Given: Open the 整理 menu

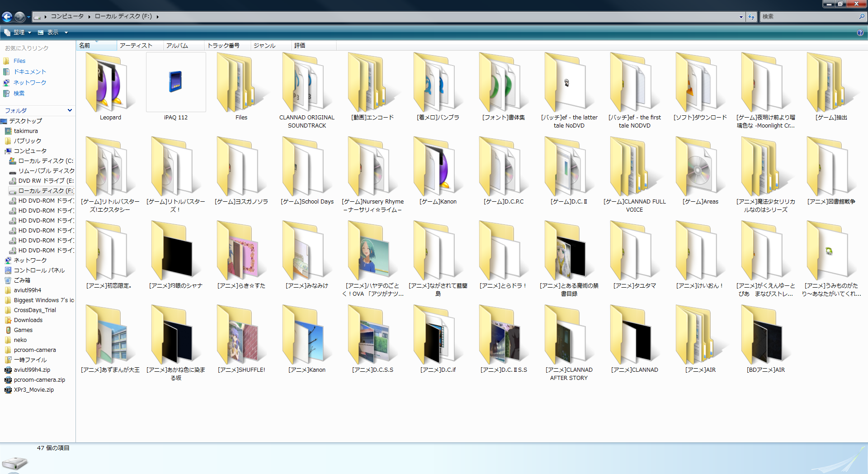Looking at the screenshot, I should coord(18,33).
